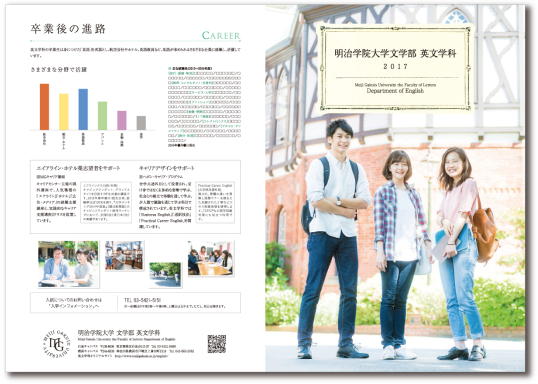Open the photo of two students studying outdoors

tap(68, 264)
